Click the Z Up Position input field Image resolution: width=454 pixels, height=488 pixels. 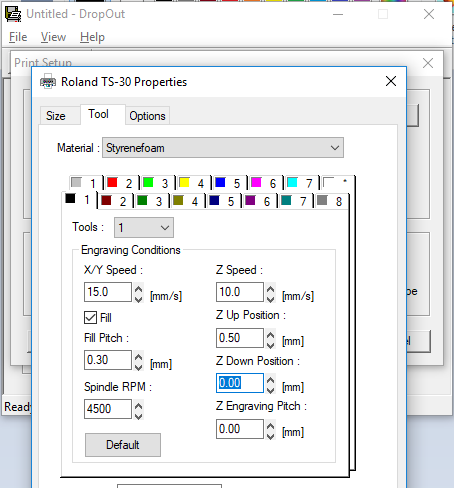click(x=240, y=338)
